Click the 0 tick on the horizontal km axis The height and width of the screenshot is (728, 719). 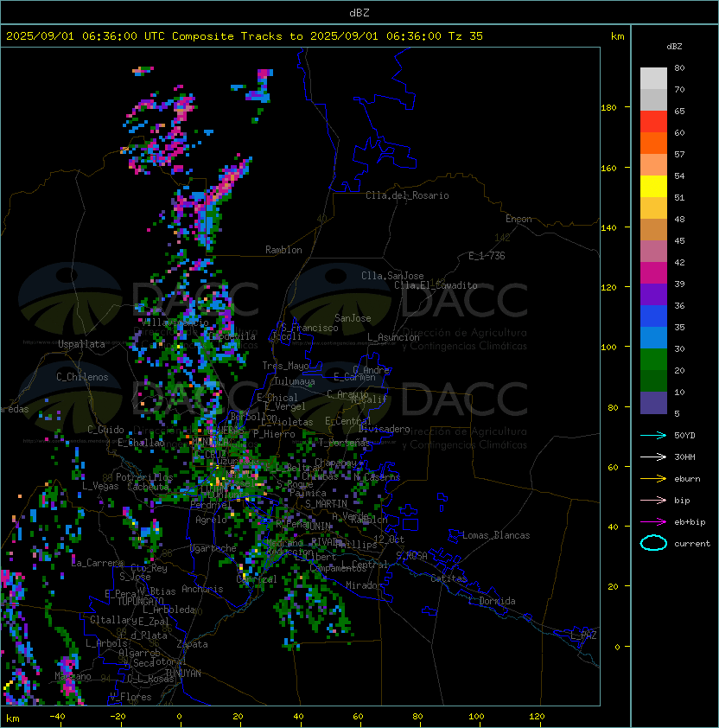pos(179,717)
